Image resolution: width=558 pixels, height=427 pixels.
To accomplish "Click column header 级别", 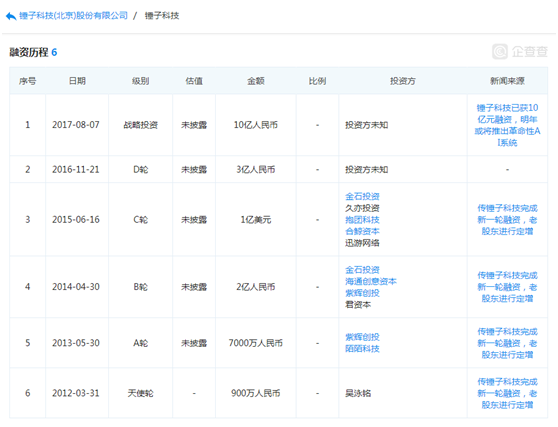I will pos(141,81).
